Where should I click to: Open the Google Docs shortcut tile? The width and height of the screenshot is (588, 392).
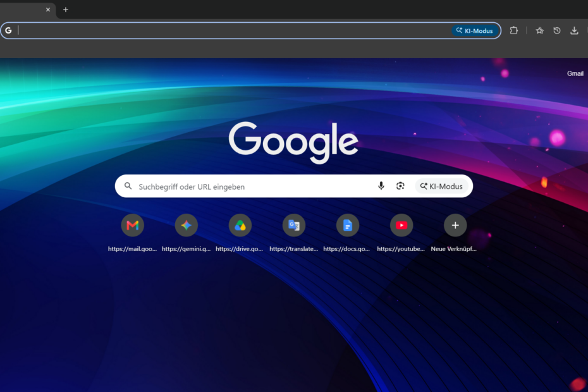(x=348, y=225)
